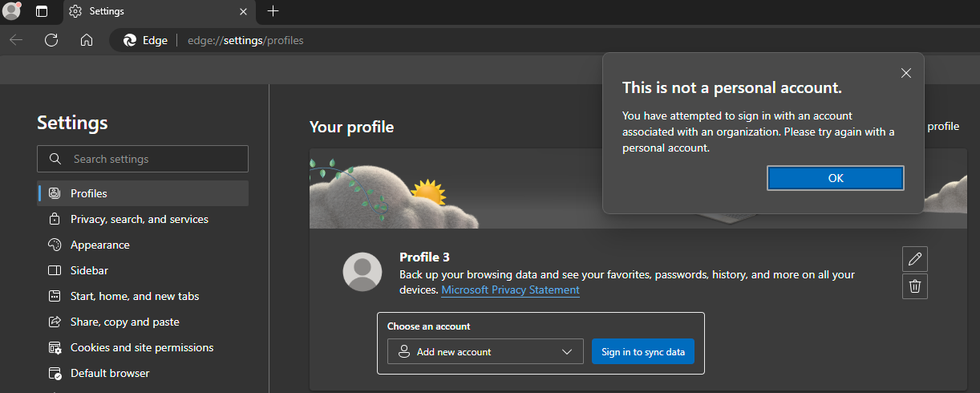Open Privacy, search, and services settings
This screenshot has width=980, height=393.
tap(143, 219)
